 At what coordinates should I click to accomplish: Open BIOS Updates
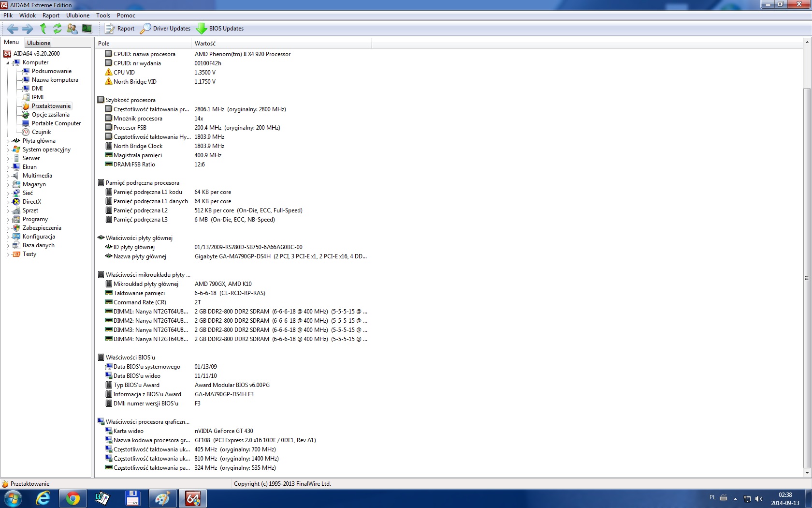220,29
